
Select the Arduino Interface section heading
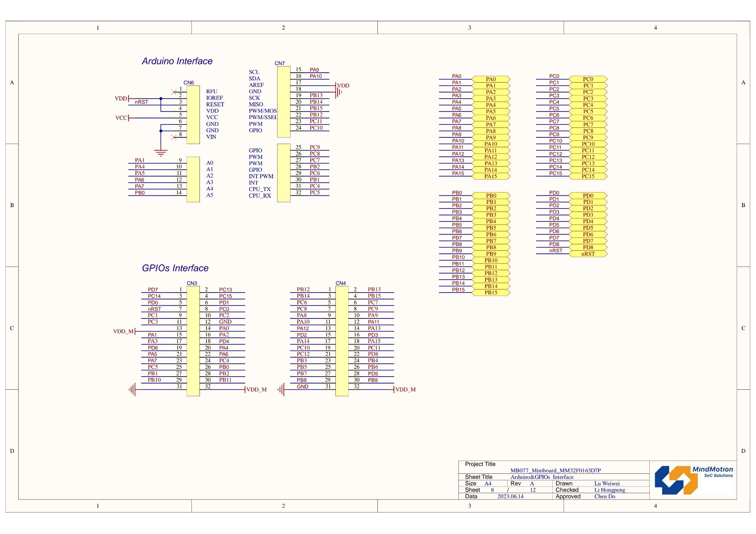[177, 61]
